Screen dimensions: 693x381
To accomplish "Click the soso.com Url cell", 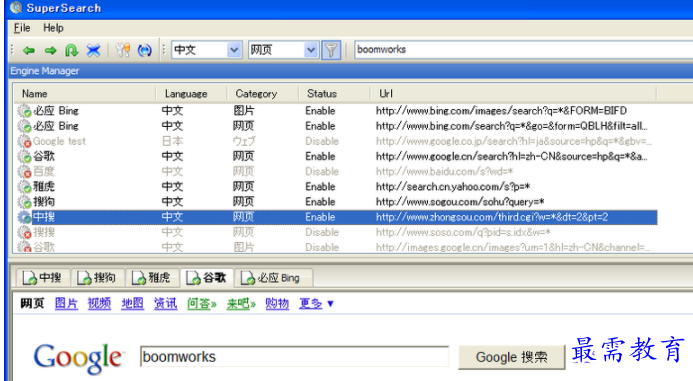I will pos(463,232).
